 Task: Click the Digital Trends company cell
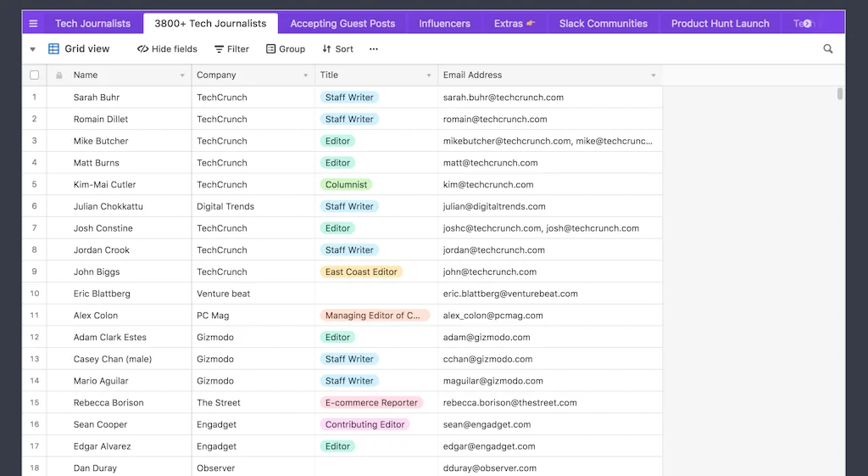pyautogui.click(x=253, y=206)
